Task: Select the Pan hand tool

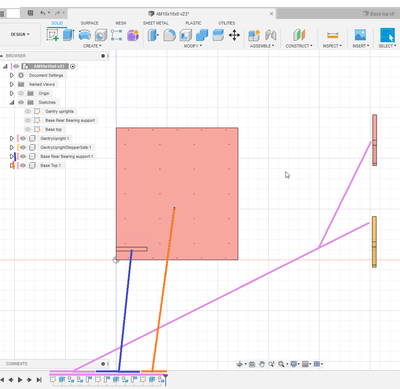Action: (x=262, y=364)
